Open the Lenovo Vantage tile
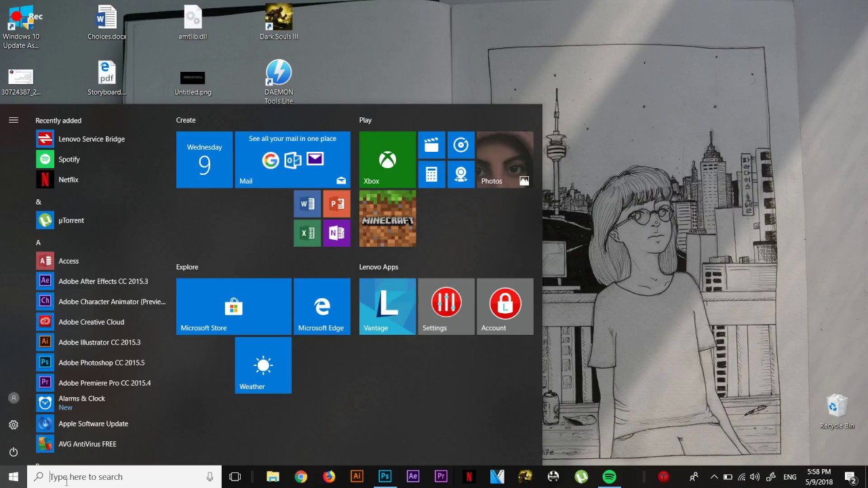The image size is (868, 488). pos(387,306)
